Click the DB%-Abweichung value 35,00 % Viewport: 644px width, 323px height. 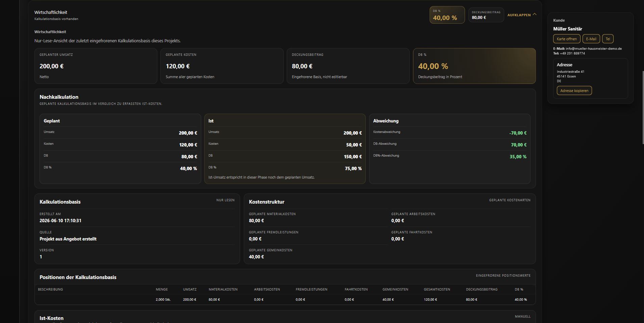click(x=518, y=157)
